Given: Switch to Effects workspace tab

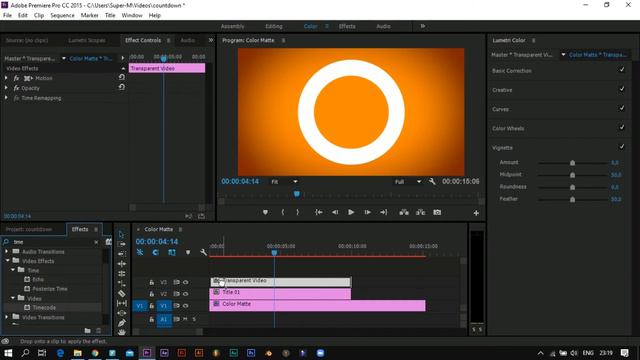Looking at the screenshot, I should point(347,27).
